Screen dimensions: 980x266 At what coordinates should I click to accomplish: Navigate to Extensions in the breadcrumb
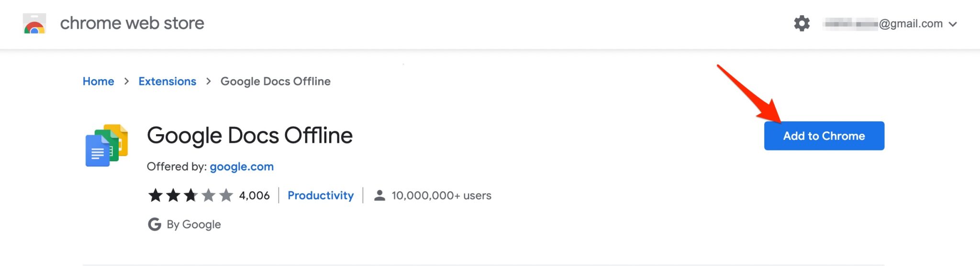coord(167,81)
